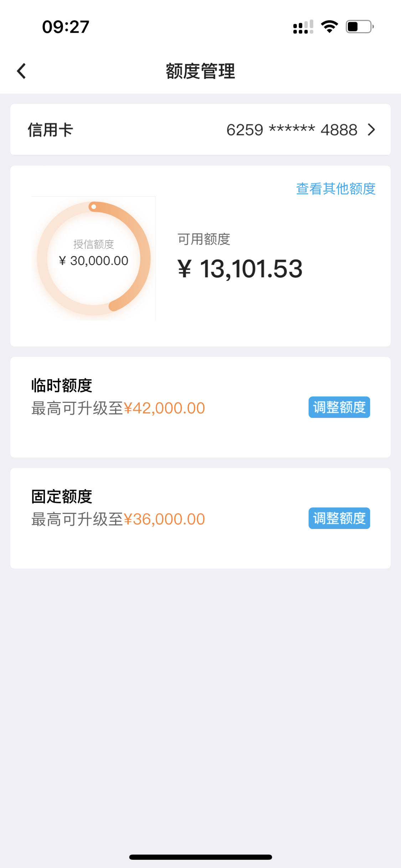This screenshot has height=868, width=401.
Task: Open 查看其他额度 link
Action: 336,189
